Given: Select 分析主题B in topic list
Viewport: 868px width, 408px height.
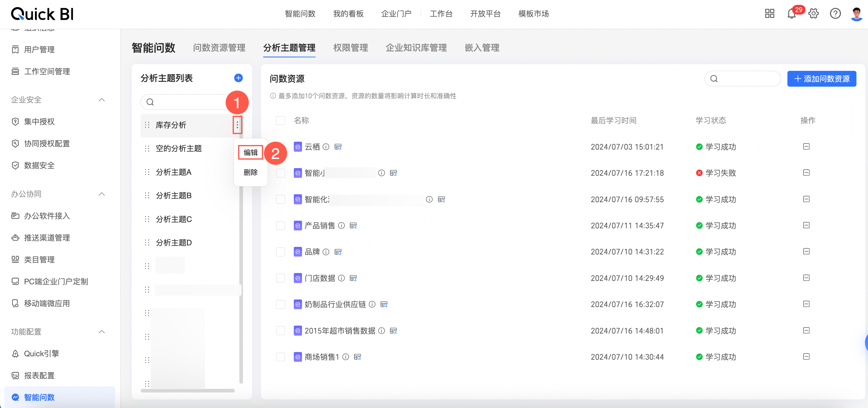Looking at the screenshot, I should [x=174, y=196].
